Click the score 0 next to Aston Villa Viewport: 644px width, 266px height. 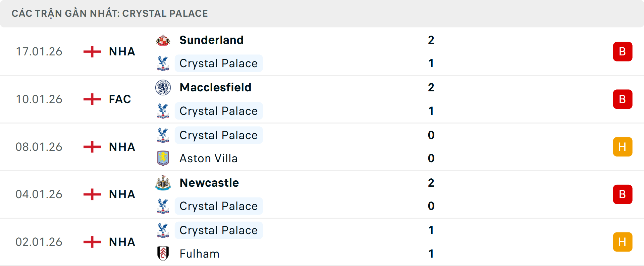pyautogui.click(x=431, y=158)
